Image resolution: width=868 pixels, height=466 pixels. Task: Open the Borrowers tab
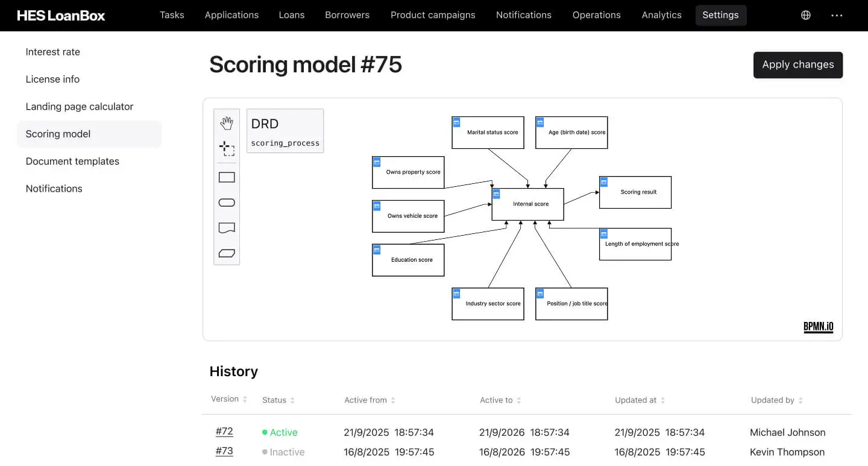[347, 15]
